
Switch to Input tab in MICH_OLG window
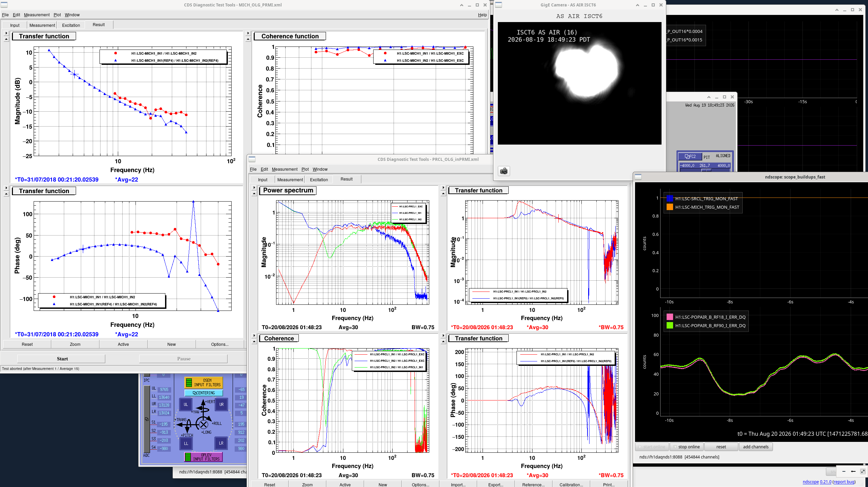click(15, 25)
